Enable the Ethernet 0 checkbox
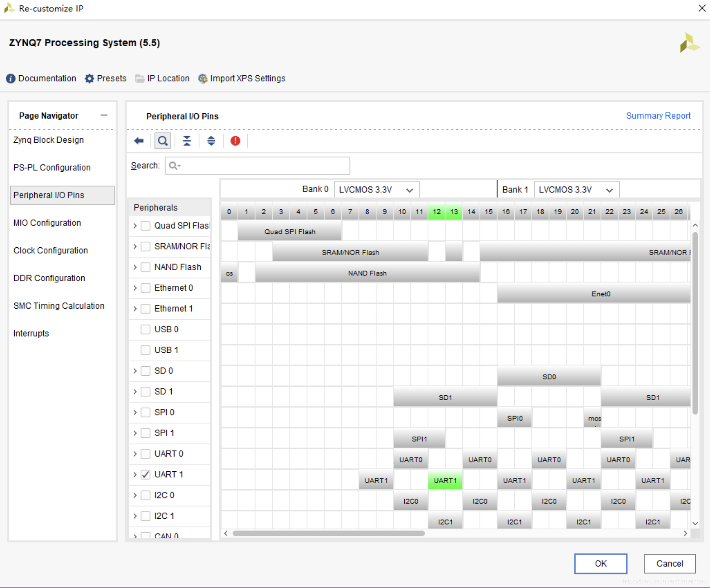The height and width of the screenshot is (588, 710). click(x=145, y=288)
